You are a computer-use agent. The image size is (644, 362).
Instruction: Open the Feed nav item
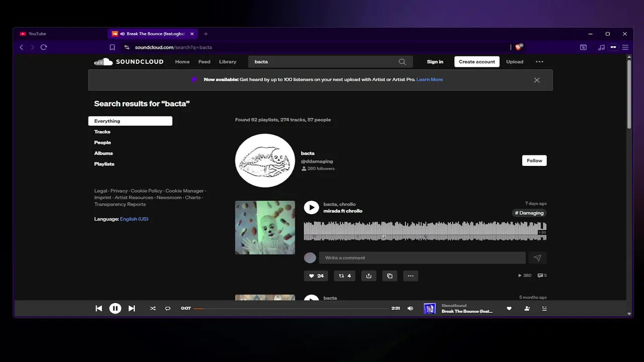204,62
